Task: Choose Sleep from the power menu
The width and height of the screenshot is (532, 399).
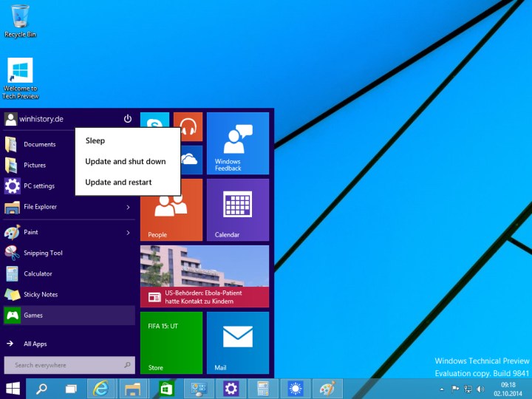Action: coord(128,140)
